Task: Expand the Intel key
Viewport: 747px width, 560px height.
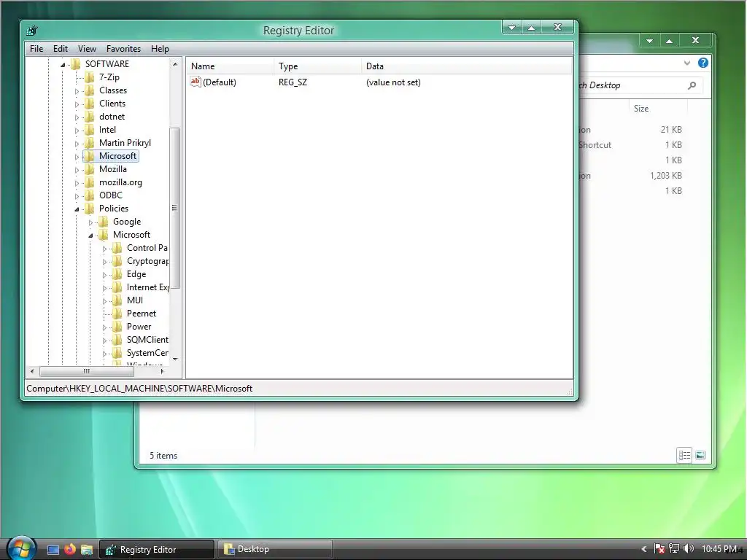Action: coord(77,130)
